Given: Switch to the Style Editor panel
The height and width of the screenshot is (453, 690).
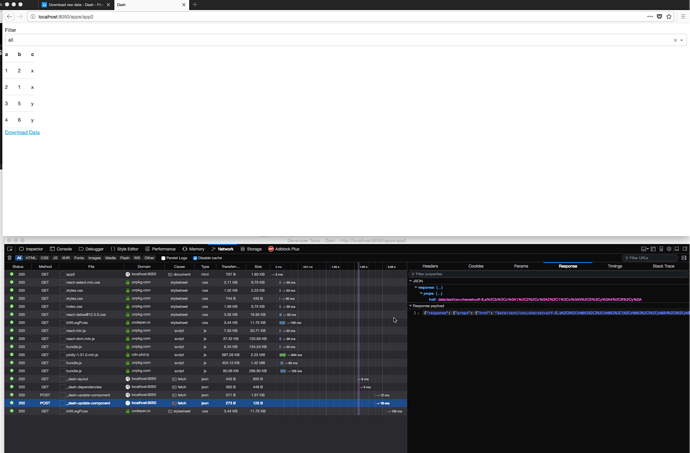Looking at the screenshot, I should (125, 249).
